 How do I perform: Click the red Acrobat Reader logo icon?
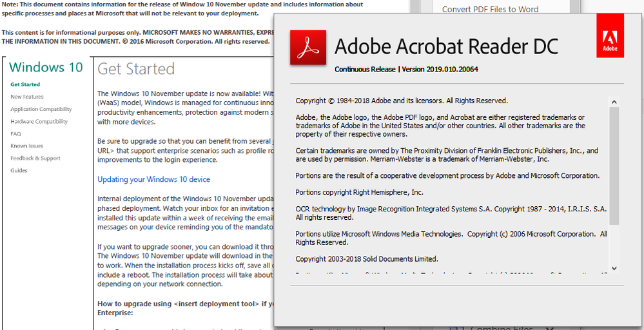pyautogui.click(x=308, y=47)
